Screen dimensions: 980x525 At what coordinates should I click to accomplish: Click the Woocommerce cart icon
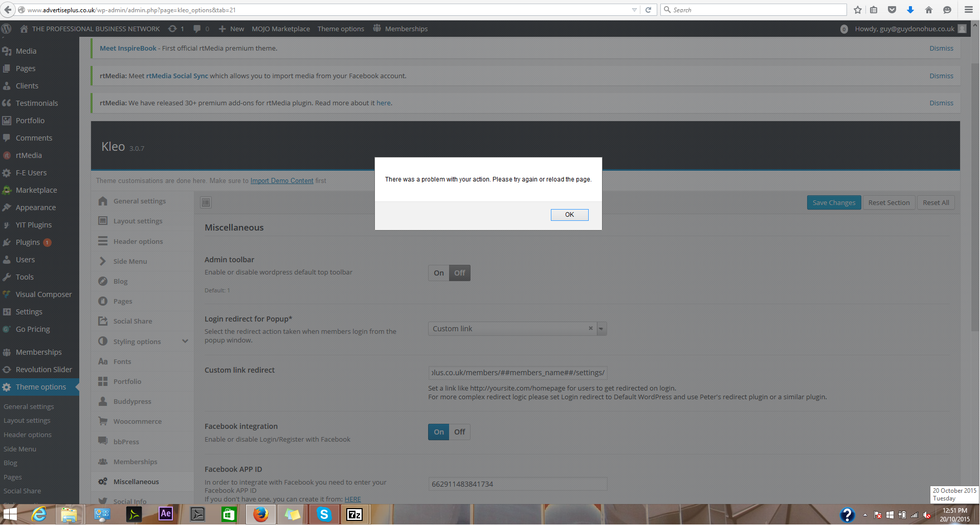[x=103, y=421]
